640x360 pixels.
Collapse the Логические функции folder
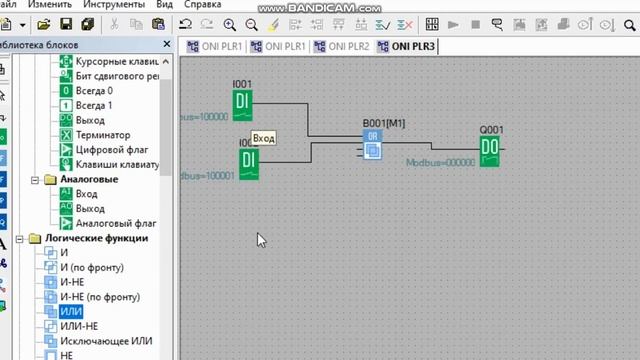coord(20,238)
